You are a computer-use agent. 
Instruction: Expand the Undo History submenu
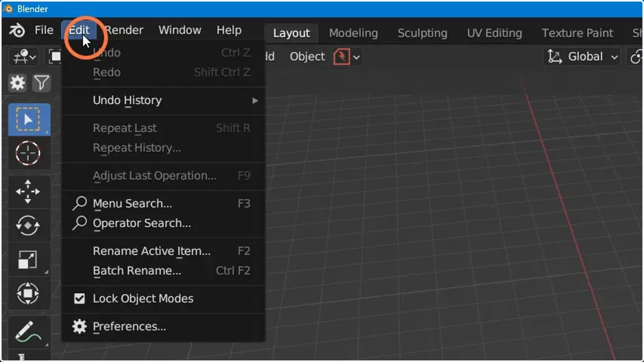164,100
